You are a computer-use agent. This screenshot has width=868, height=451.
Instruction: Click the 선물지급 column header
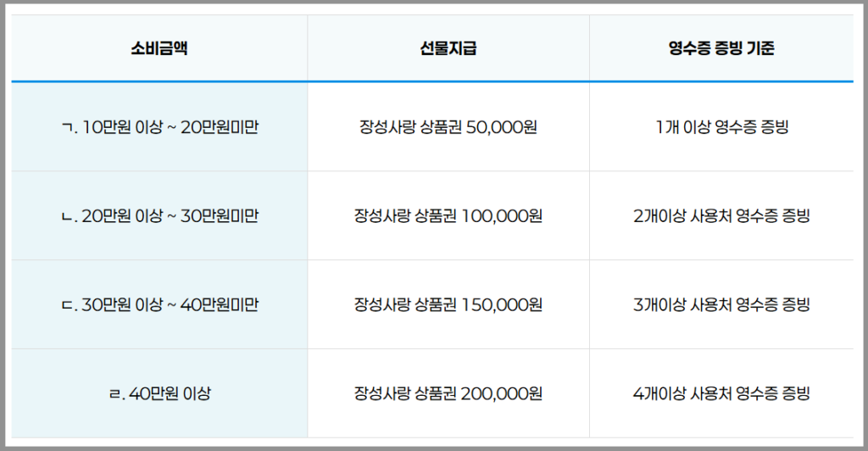click(x=448, y=48)
